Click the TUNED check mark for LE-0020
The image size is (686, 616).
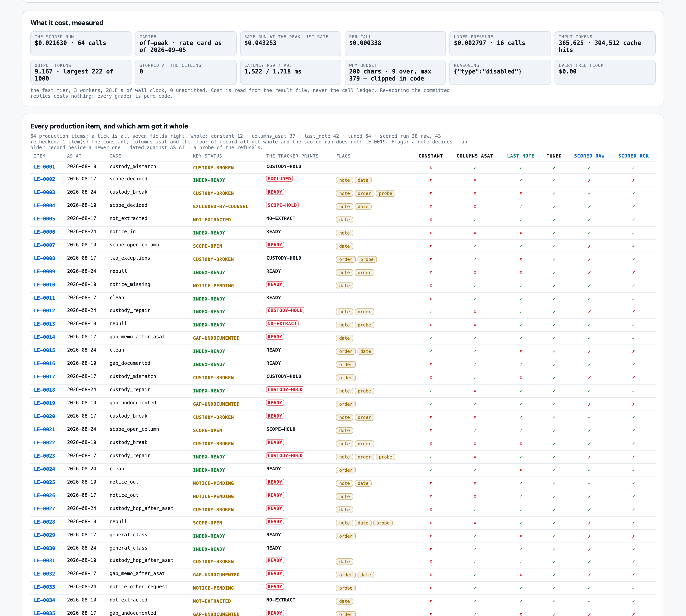554,417
